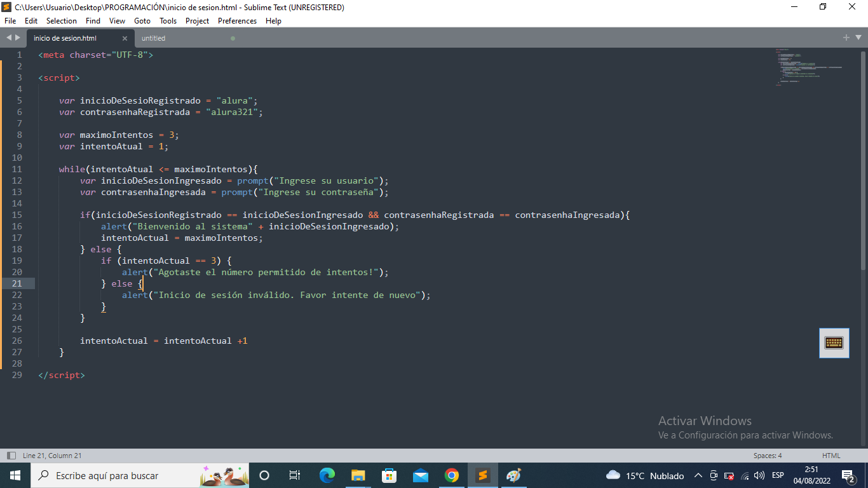Open the File menu
The width and height of the screenshot is (868, 488).
point(10,21)
